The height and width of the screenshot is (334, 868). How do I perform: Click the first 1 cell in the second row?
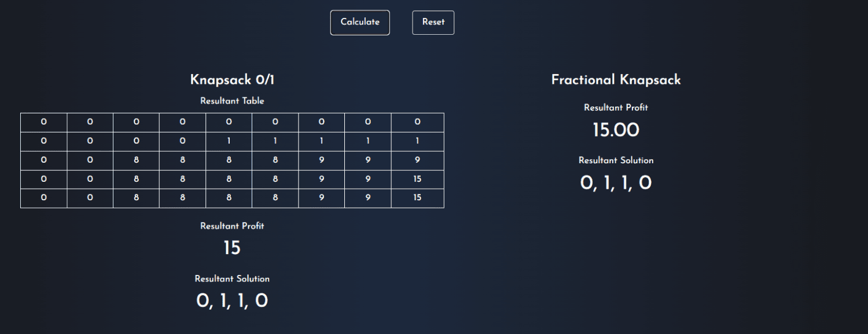229,141
